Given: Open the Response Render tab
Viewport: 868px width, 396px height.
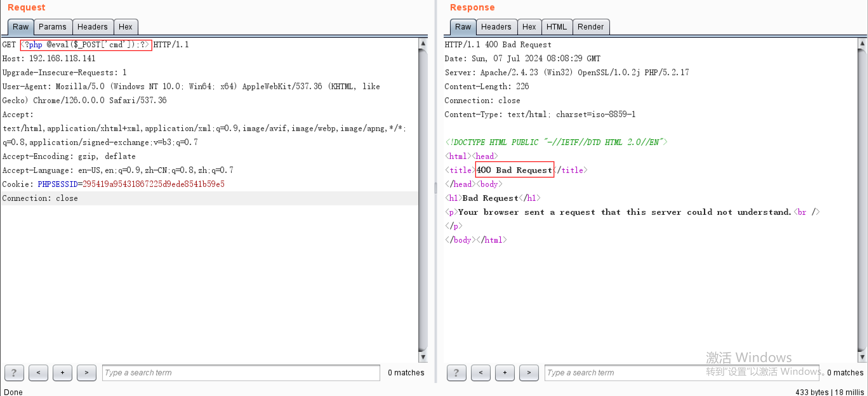Looking at the screenshot, I should point(591,27).
